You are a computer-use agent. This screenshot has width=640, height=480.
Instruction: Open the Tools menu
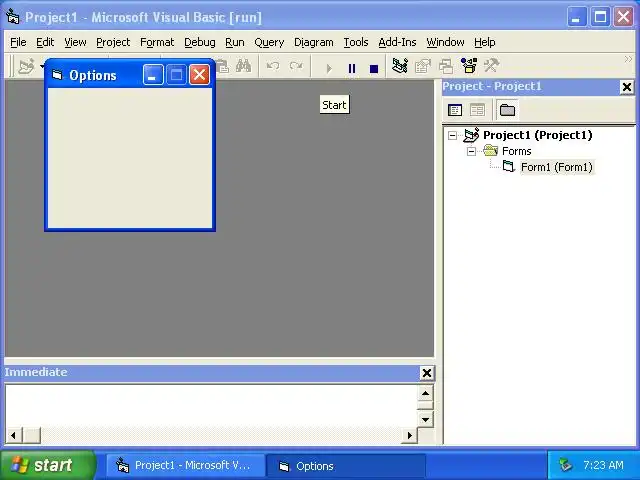point(356,42)
